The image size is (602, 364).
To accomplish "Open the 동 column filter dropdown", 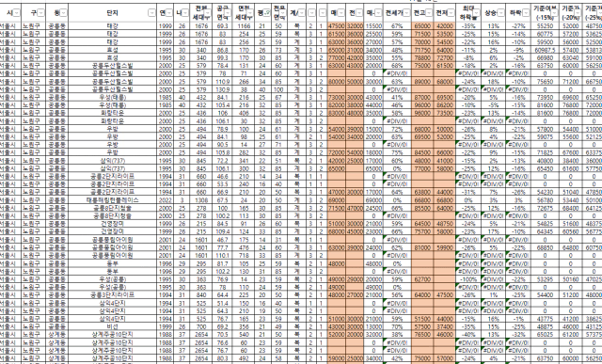I will pyautogui.click(x=63, y=13).
